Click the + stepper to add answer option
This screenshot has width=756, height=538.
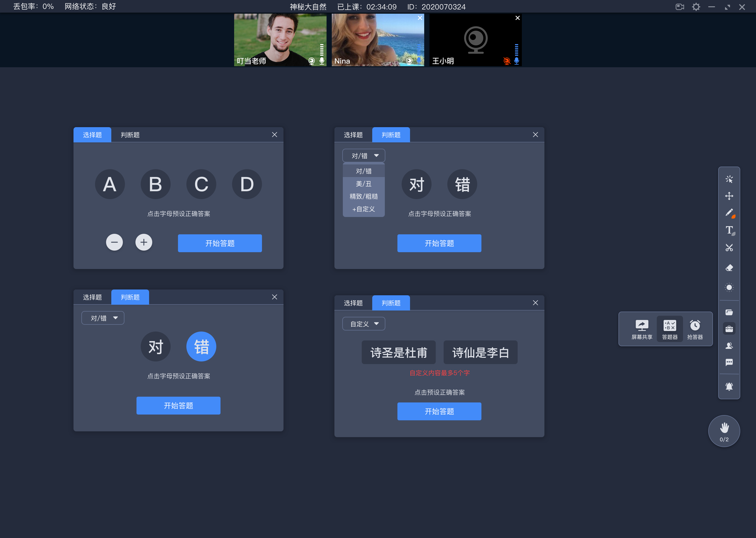pyautogui.click(x=144, y=243)
